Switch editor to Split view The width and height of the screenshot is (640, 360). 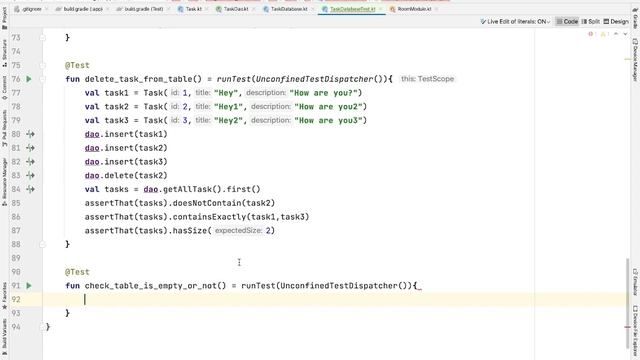coord(591,21)
